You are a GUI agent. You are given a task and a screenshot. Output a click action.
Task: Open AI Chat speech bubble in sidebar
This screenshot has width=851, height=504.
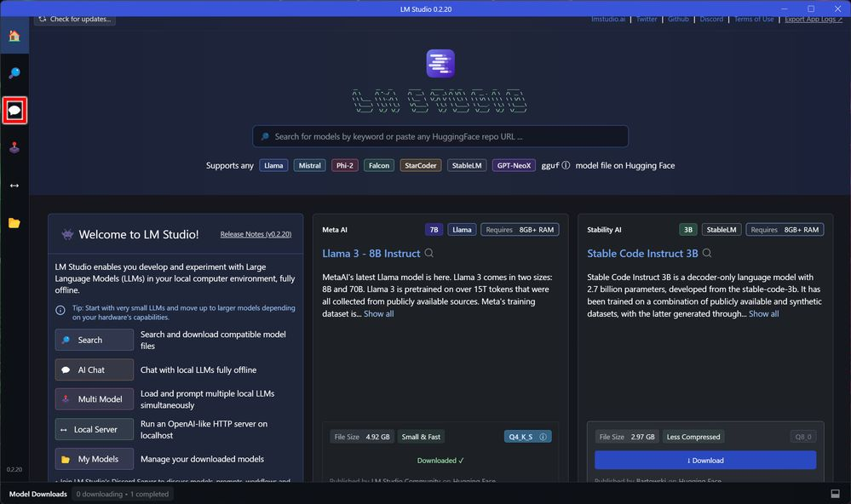pos(14,111)
